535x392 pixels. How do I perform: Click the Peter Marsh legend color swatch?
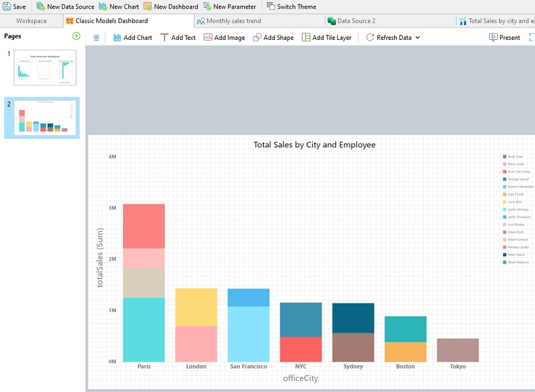[x=505, y=255]
